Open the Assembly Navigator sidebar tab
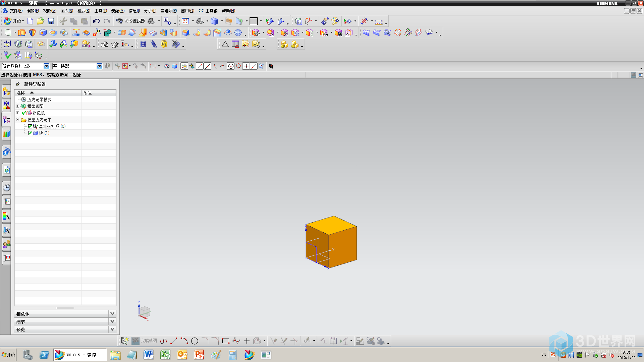The height and width of the screenshot is (362, 644). click(x=6, y=91)
